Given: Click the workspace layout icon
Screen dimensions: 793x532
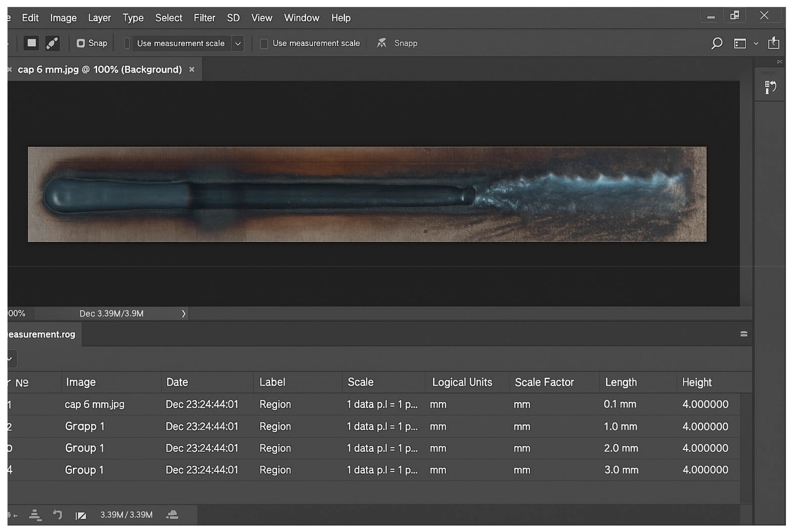Looking at the screenshot, I should pos(740,44).
